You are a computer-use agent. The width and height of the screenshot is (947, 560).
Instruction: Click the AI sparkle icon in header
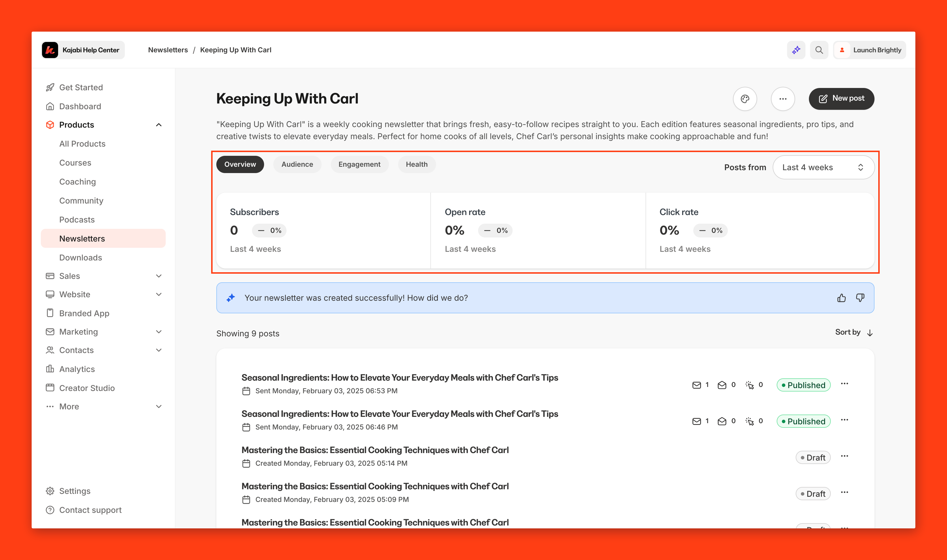pos(796,50)
